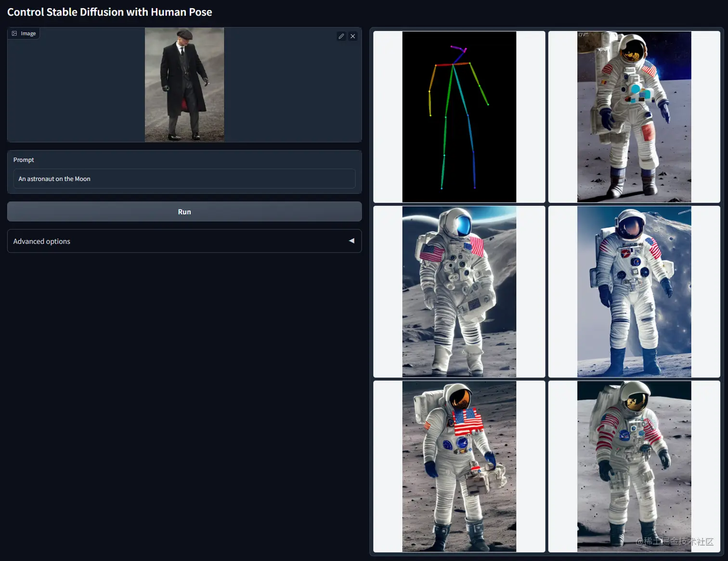Viewport: 728px width, 561px height.
Task: Click the 'Control Stable Diffusion with Human Pose' title
Action: click(110, 12)
